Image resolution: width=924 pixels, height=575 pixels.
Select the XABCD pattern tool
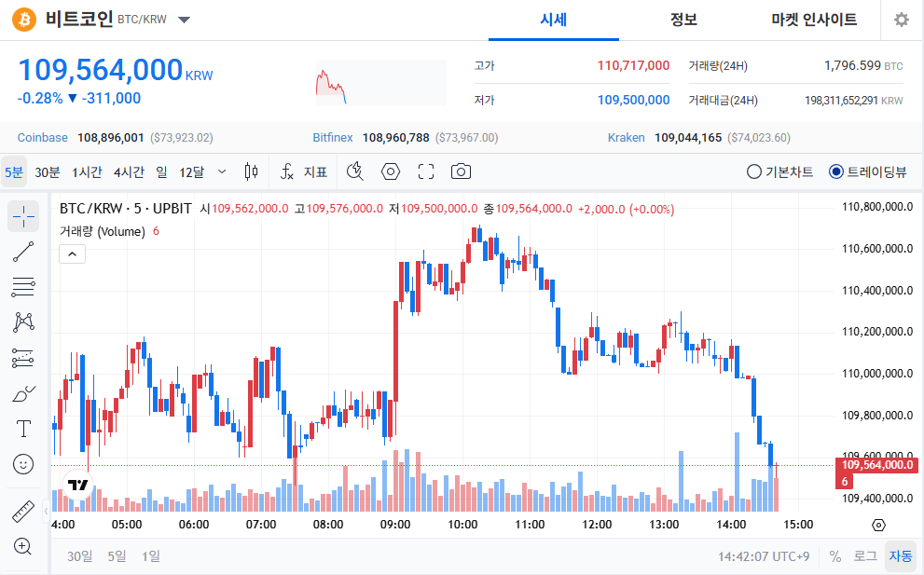point(23,322)
